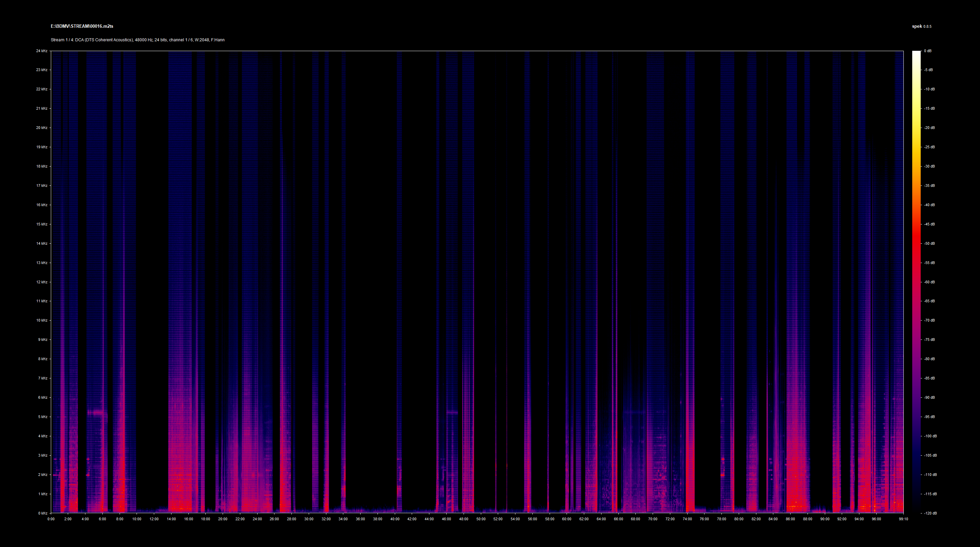Click the 5 kHz frequency axis label
This screenshot has width=980, height=547.
pyautogui.click(x=43, y=417)
